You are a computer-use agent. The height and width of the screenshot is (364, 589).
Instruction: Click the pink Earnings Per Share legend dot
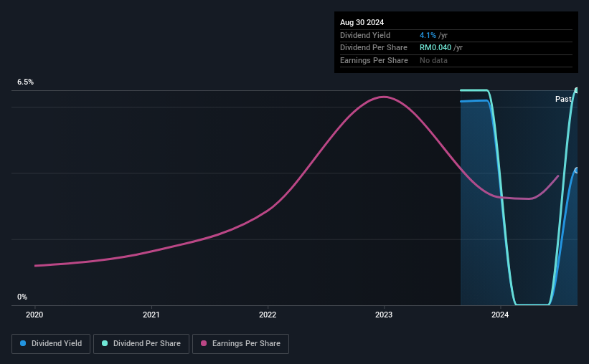click(x=204, y=343)
